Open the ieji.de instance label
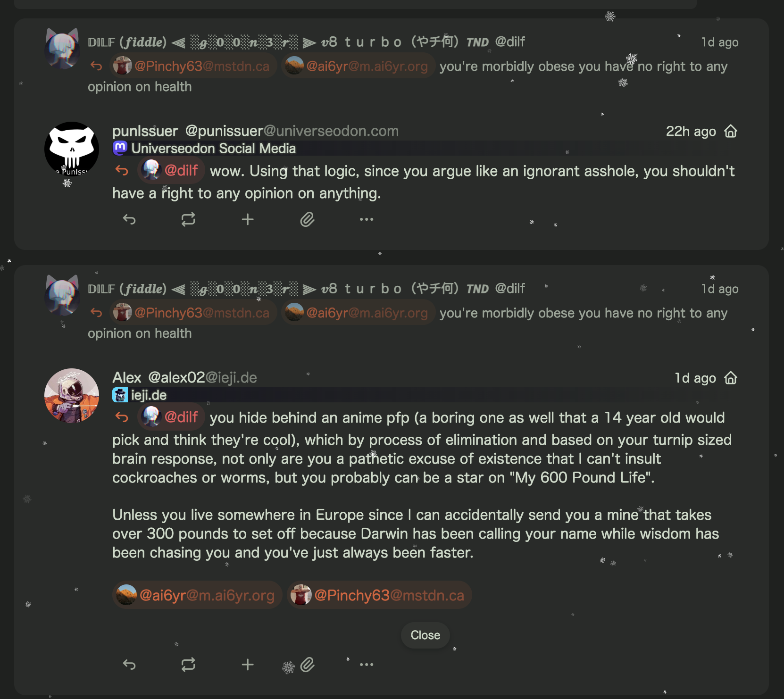Image resolution: width=784 pixels, height=699 pixels. tap(140, 395)
